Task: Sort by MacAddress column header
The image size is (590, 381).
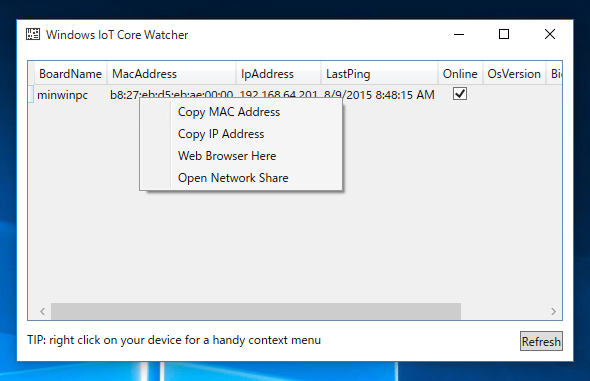Action: click(172, 74)
